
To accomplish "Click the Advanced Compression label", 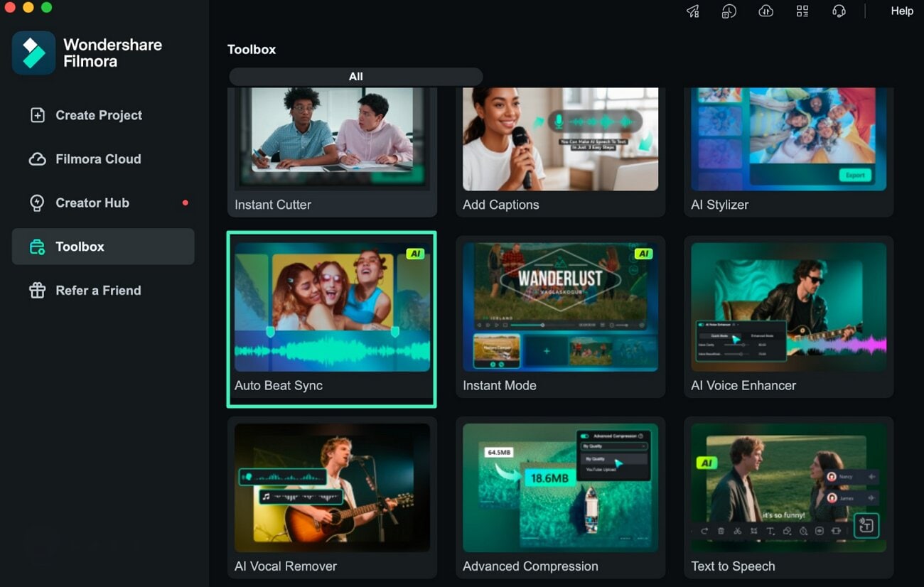I will 530,566.
